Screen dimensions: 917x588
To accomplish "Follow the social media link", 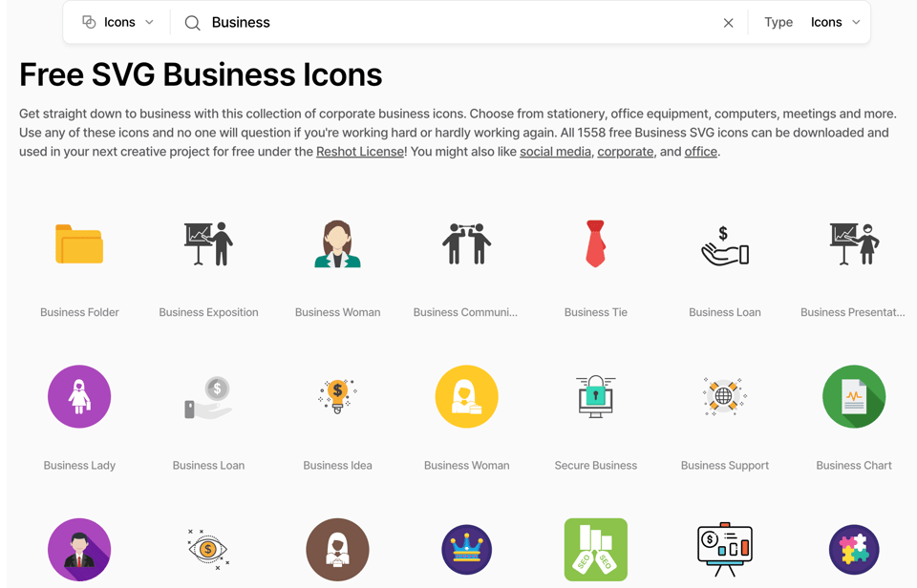I will click(555, 152).
